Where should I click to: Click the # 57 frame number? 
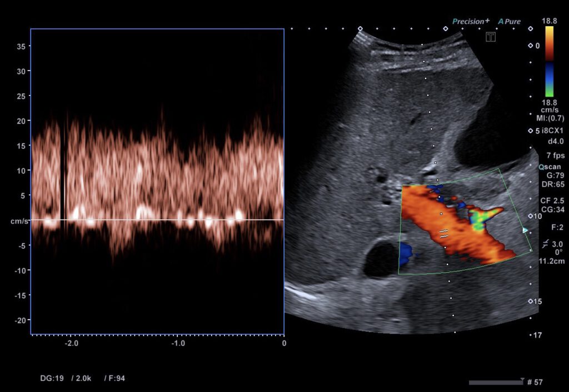[535, 382]
